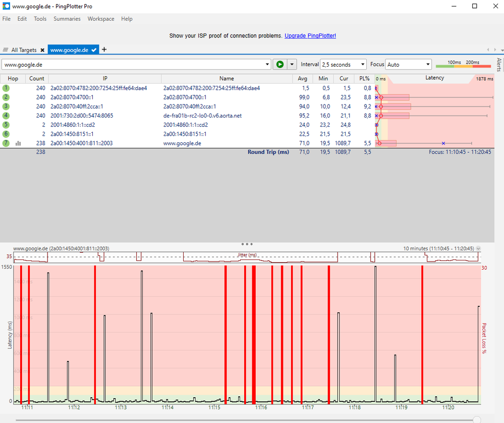Open the Alerts side panel
This screenshot has width=504, height=423.
(x=499, y=64)
